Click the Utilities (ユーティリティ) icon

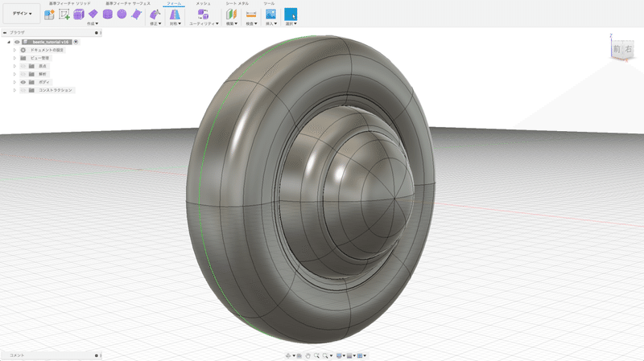tap(203, 14)
